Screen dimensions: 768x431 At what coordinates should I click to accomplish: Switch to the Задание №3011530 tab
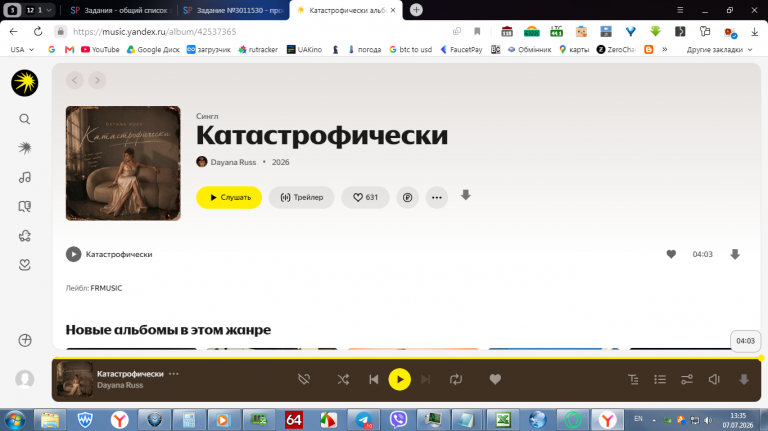pos(233,10)
